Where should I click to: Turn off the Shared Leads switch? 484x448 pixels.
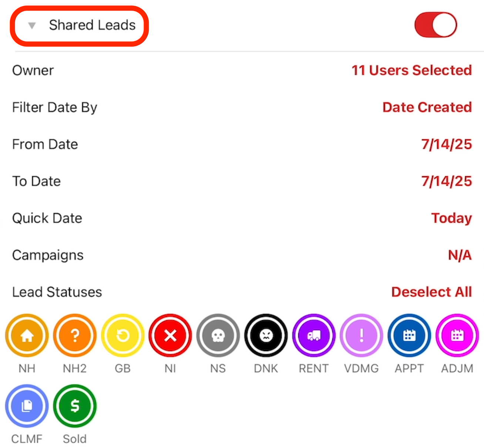pos(436,25)
